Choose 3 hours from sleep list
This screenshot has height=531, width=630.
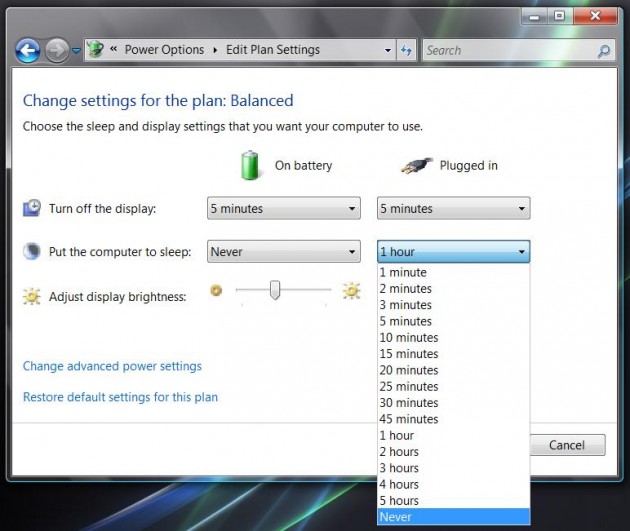tap(454, 468)
